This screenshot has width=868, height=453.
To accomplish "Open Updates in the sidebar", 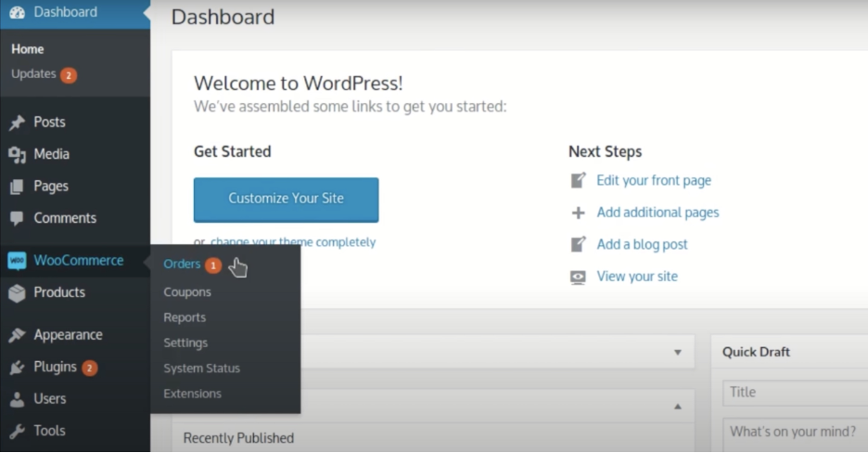I will coord(33,74).
